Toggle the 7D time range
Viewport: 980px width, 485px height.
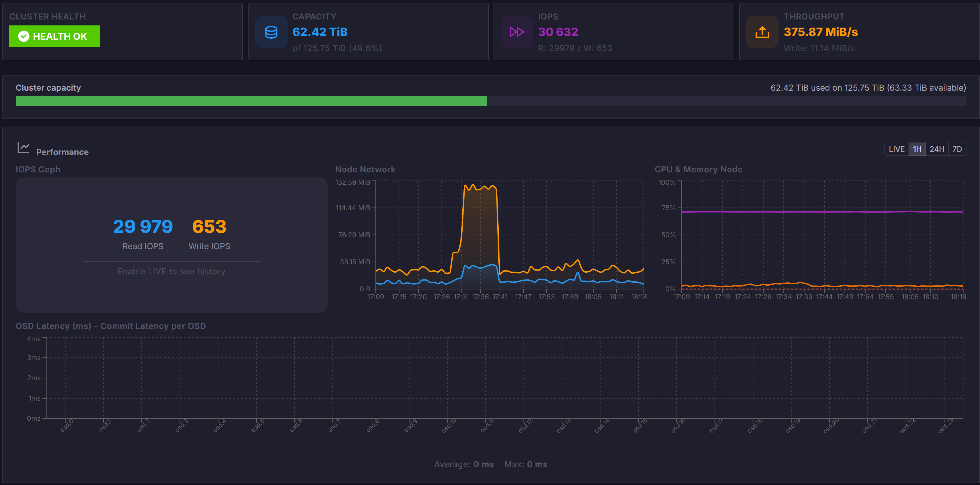[x=958, y=149]
